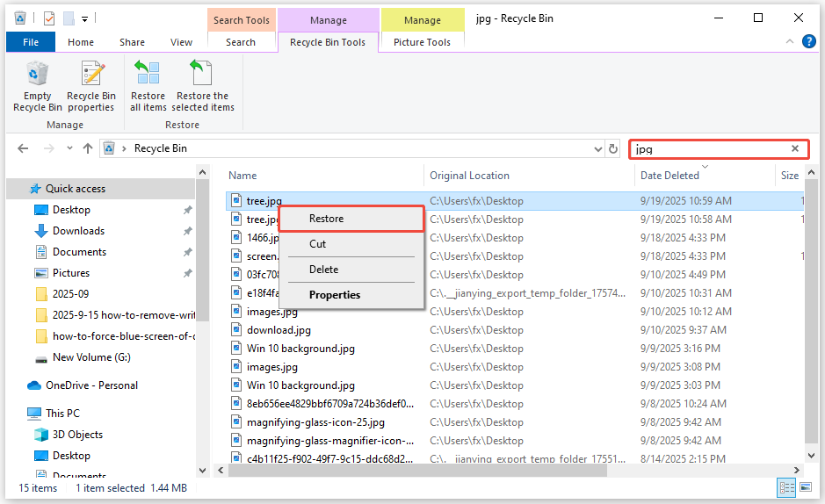Click the This PC computer icon
Screen dimensions: 825x504
tap(34, 414)
